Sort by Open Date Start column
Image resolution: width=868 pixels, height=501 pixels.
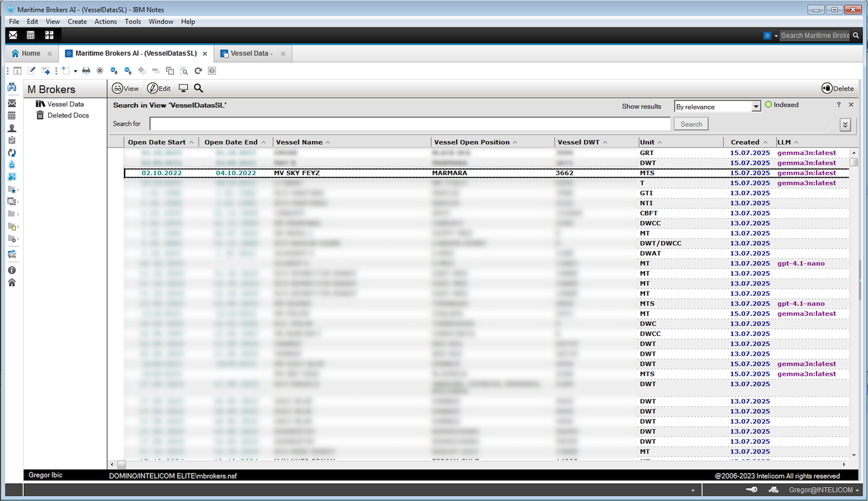160,142
